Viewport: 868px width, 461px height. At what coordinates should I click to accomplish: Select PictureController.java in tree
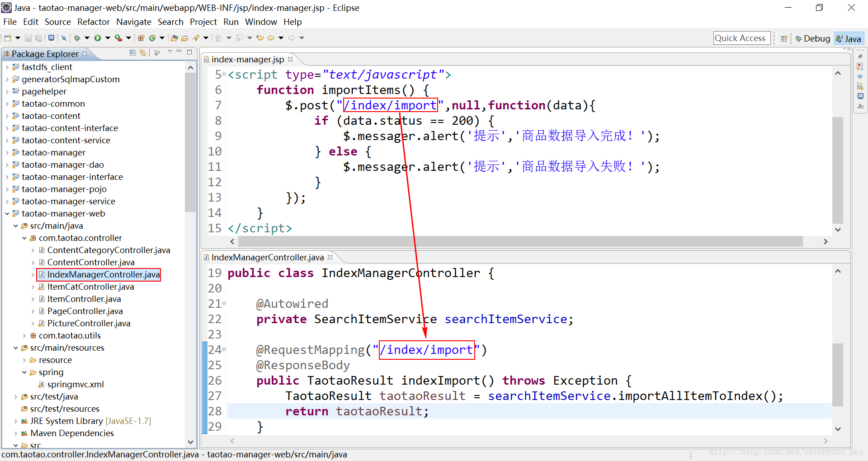coord(89,323)
